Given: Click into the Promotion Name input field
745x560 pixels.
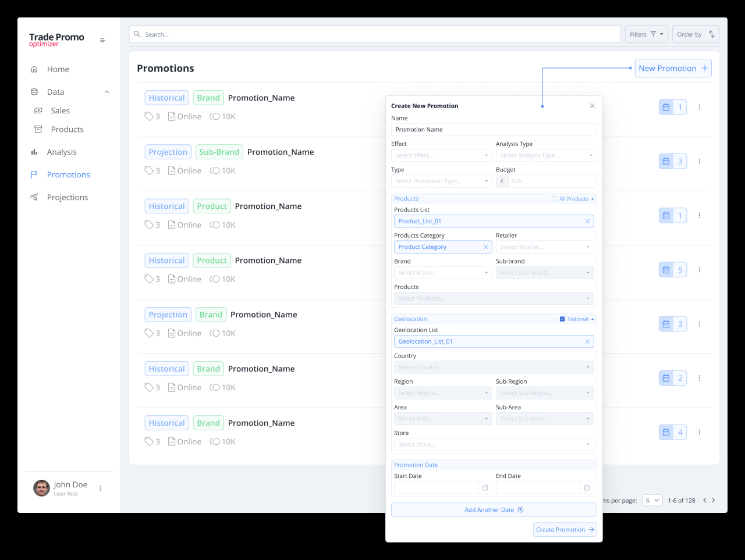Looking at the screenshot, I should pyautogui.click(x=494, y=130).
